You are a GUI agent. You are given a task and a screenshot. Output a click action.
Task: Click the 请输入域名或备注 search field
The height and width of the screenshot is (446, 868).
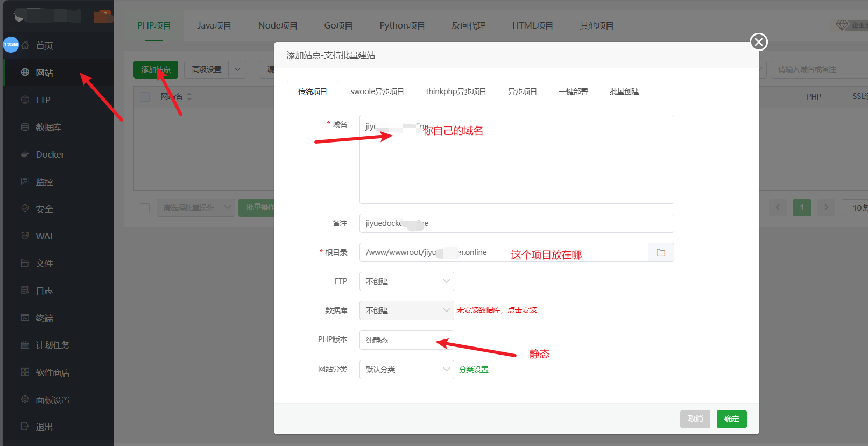point(820,69)
